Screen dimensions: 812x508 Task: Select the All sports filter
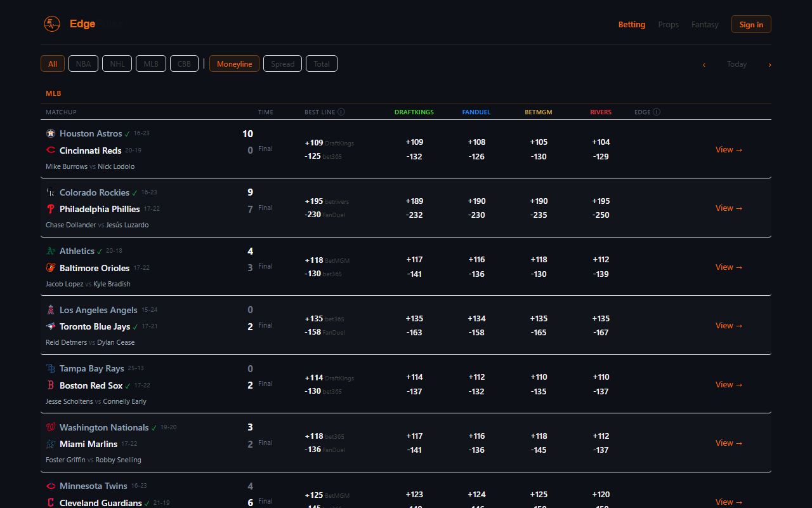point(53,63)
